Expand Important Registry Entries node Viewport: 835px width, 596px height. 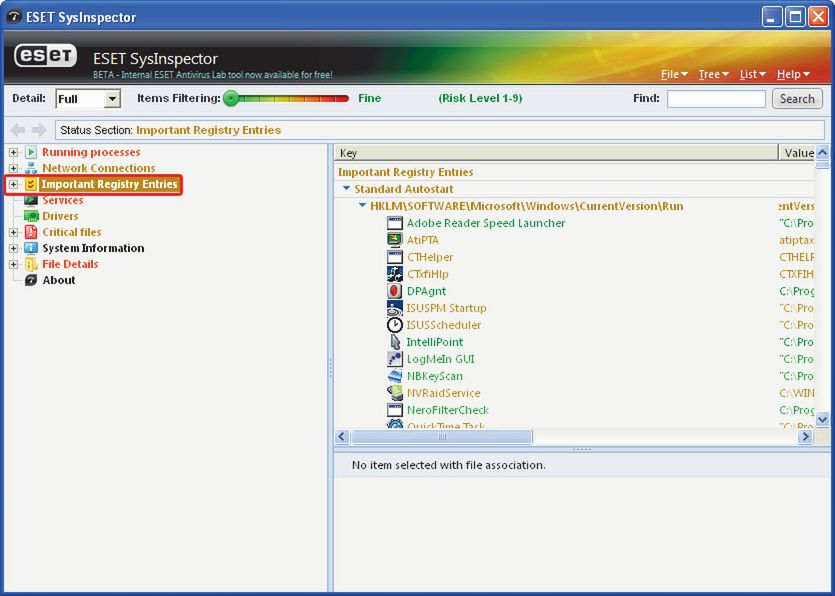[x=13, y=184]
